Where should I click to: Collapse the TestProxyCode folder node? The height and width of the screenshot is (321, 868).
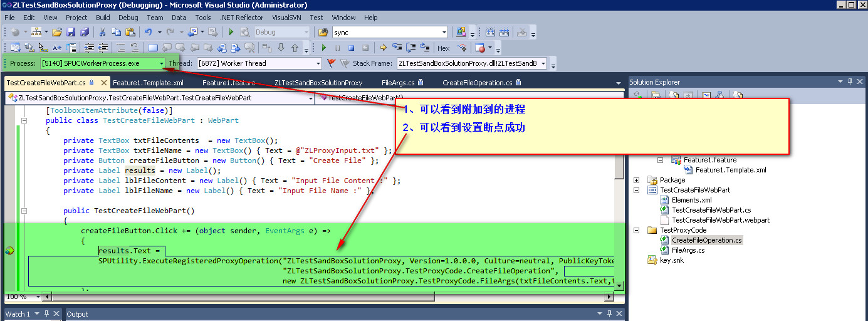(637, 230)
